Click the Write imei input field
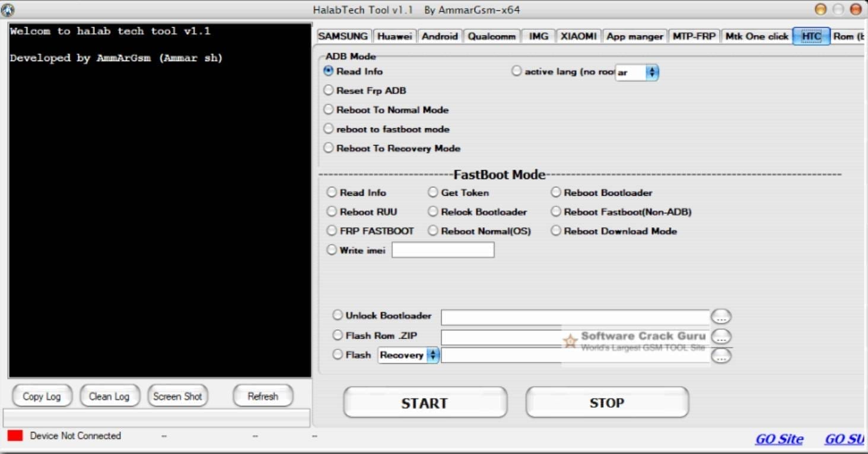 coord(443,250)
